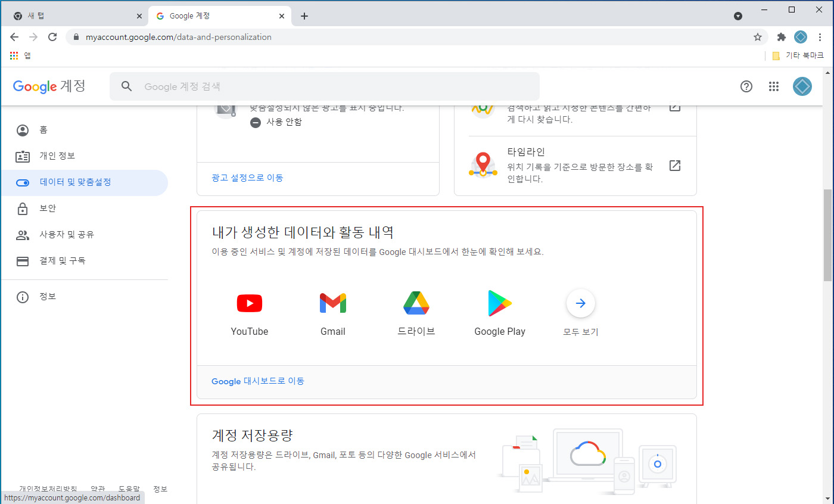Click the Google 대시보드로 이동 link
The width and height of the screenshot is (834, 504).
258,381
